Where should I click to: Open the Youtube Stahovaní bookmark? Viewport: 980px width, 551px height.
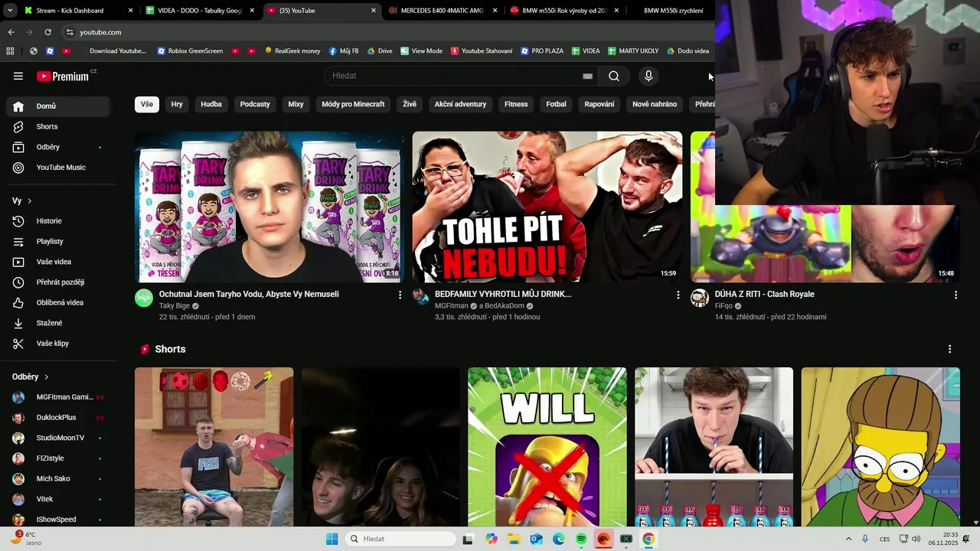coord(482,51)
